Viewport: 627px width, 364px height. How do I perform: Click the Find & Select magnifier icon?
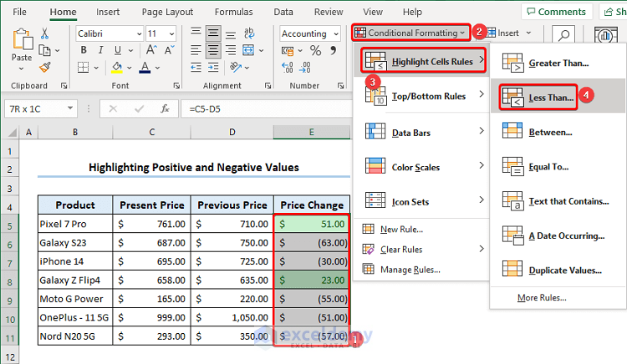coord(563,35)
